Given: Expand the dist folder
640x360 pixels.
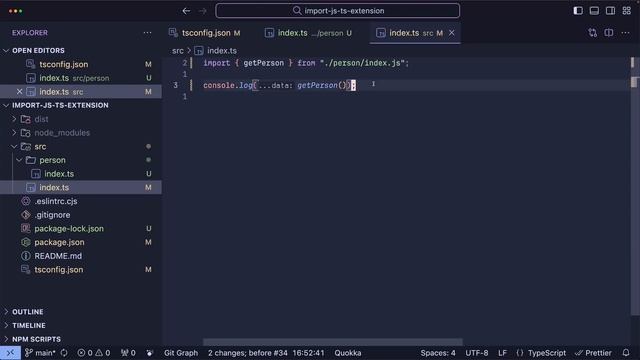Looking at the screenshot, I should point(14,119).
